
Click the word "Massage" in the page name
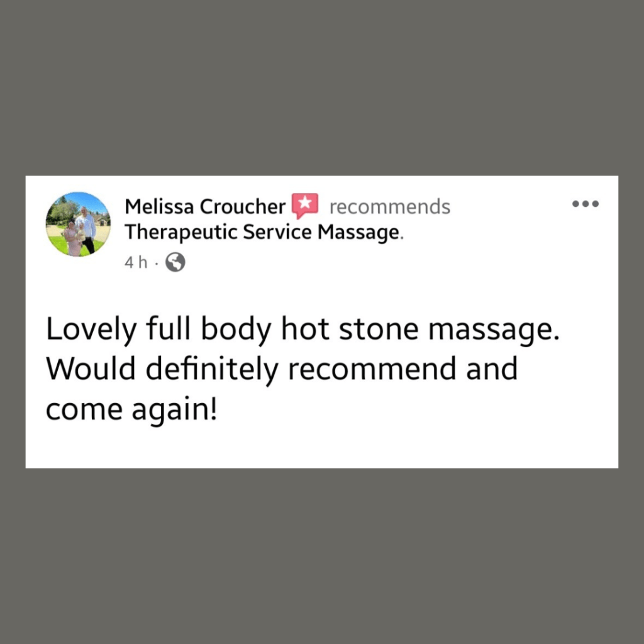point(358,233)
